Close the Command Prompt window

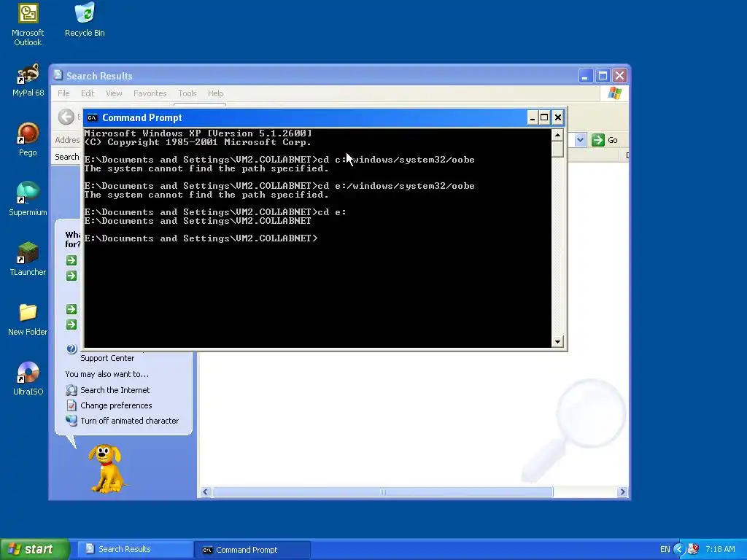(x=558, y=117)
